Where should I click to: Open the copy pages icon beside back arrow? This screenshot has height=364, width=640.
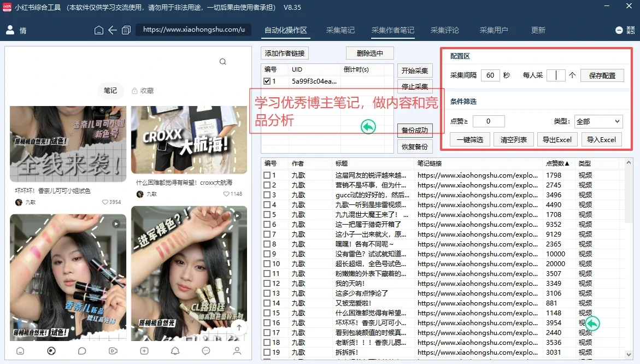pos(126,30)
